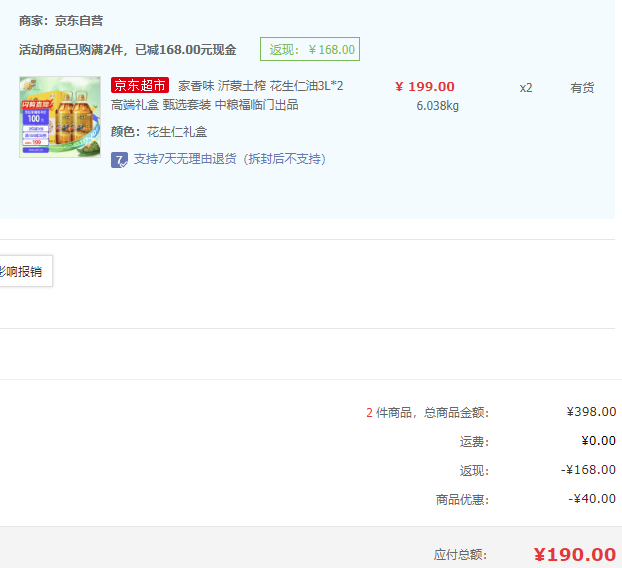Select the promotion text 已减168.00元现金
Image resolution: width=622 pixels, height=568 pixels.
[x=186, y=50]
